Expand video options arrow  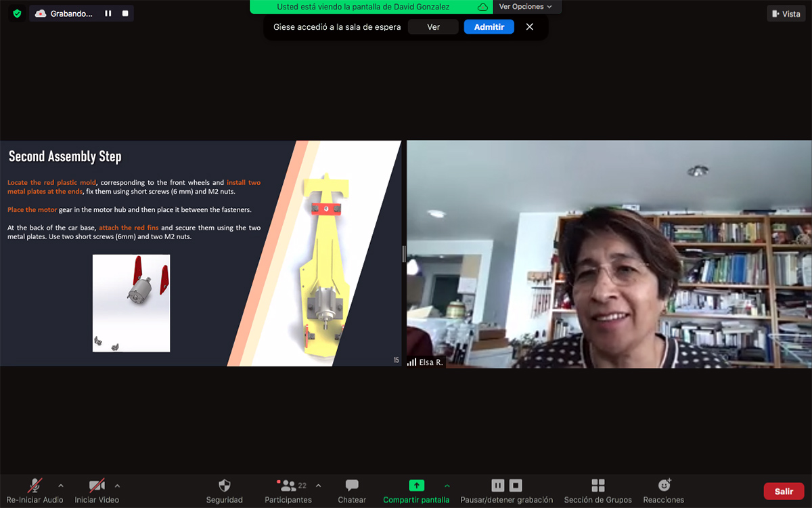click(117, 486)
